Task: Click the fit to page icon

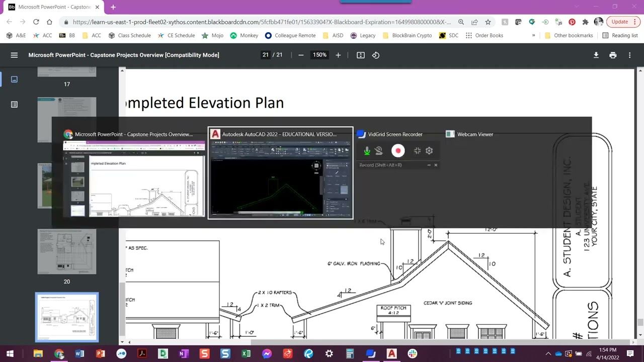Action: [x=361, y=55]
